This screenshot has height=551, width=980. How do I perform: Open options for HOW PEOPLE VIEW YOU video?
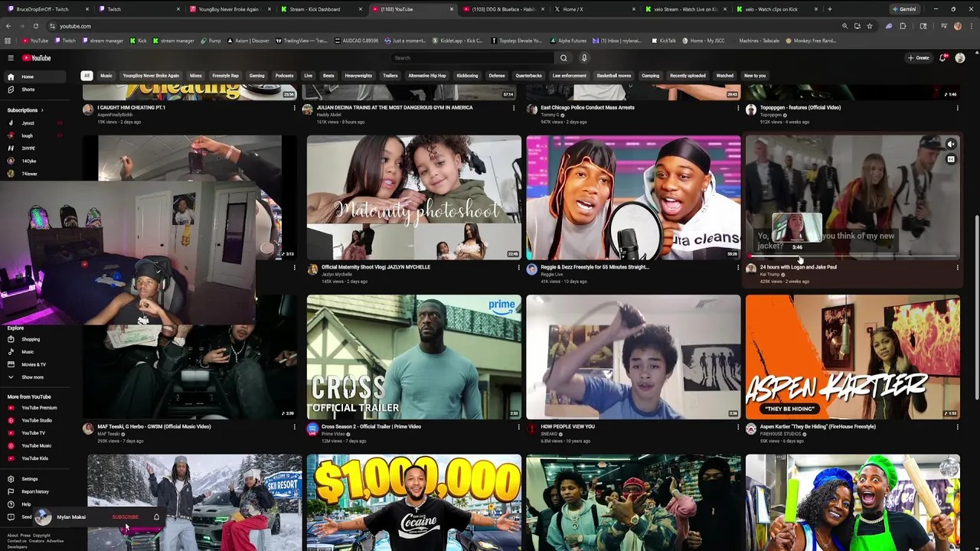[738, 427]
